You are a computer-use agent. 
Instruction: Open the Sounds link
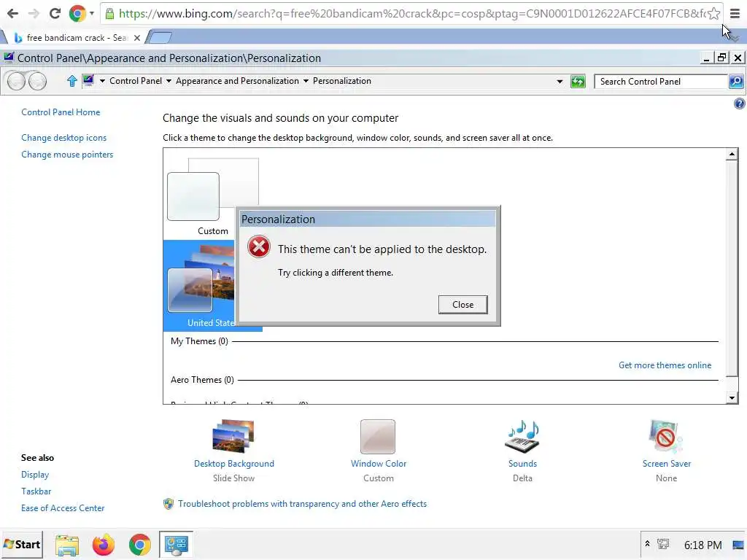pos(522,464)
